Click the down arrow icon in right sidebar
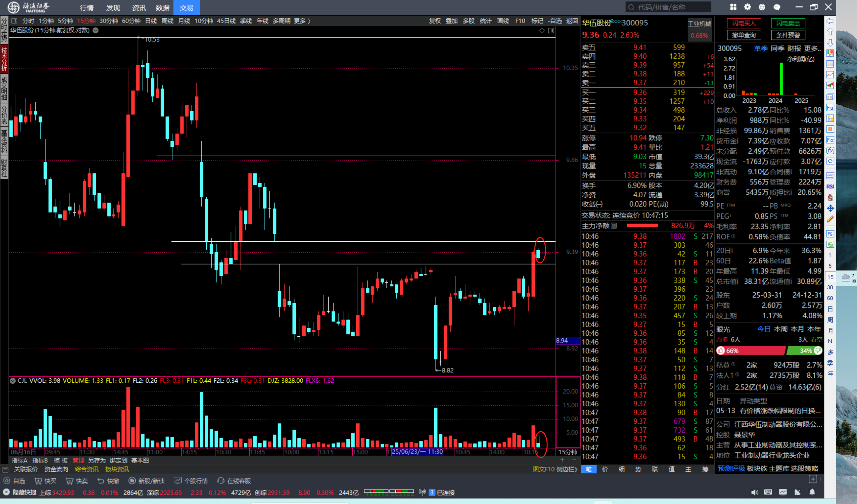The width and height of the screenshot is (857, 504). point(830,42)
